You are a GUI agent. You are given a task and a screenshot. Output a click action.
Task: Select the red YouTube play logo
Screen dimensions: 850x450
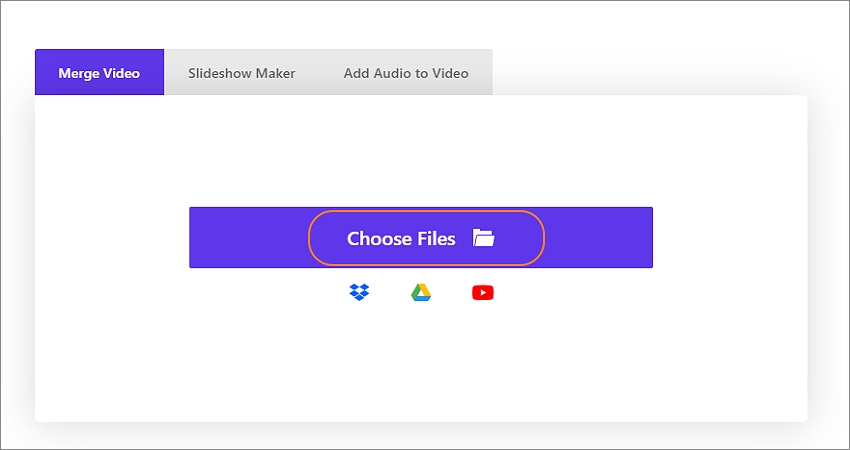(482, 293)
